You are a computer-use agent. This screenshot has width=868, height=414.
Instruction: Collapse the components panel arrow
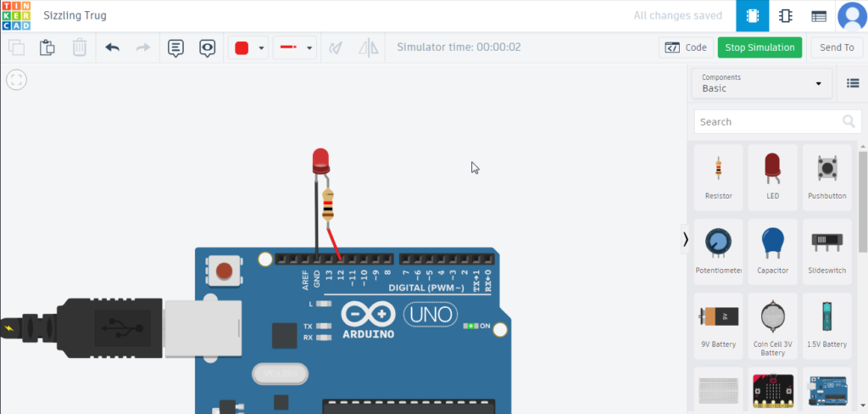coord(685,239)
